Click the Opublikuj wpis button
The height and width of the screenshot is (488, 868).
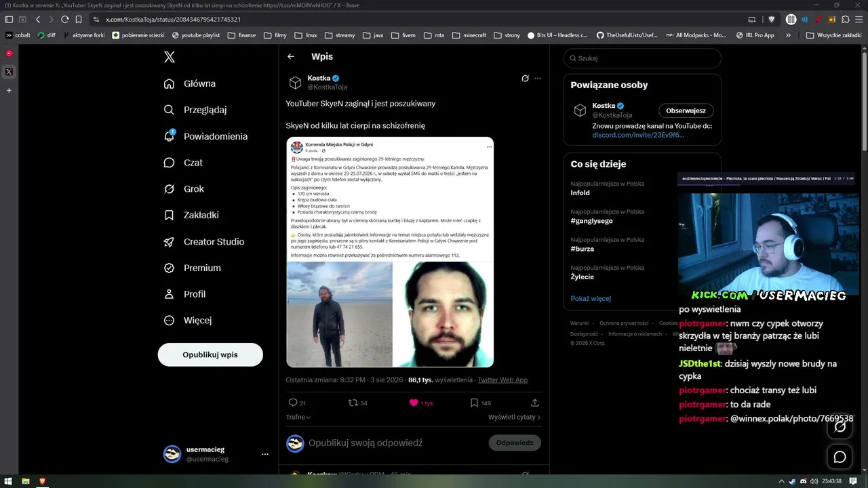pos(210,354)
